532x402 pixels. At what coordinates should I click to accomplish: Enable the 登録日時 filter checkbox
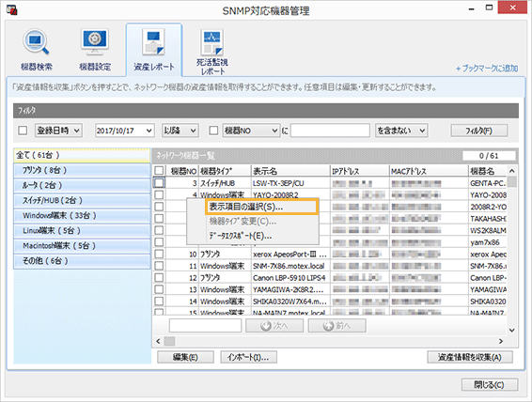pos(23,131)
